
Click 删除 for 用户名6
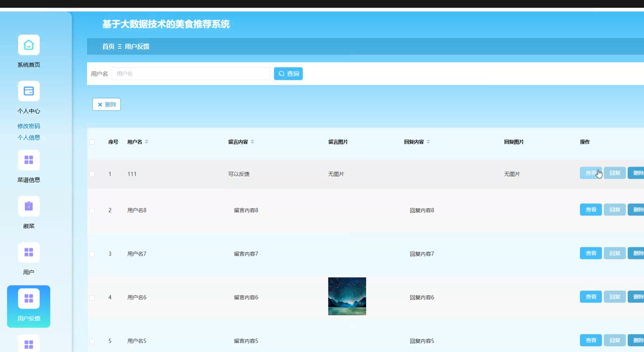coord(637,297)
